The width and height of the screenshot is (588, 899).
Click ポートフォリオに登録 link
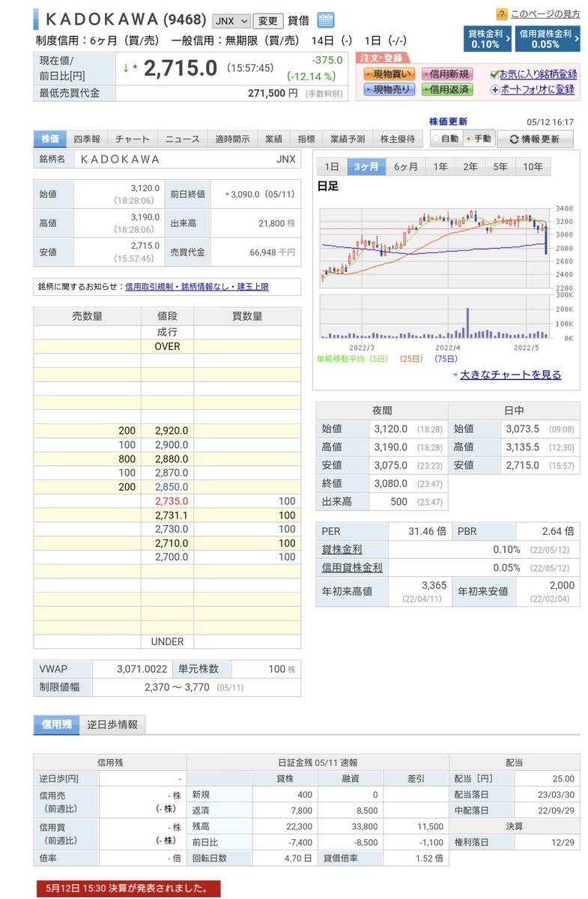pos(538,89)
